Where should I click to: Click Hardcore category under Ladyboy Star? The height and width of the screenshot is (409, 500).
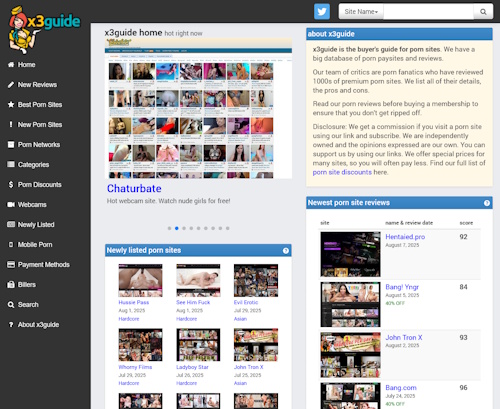[186, 383]
